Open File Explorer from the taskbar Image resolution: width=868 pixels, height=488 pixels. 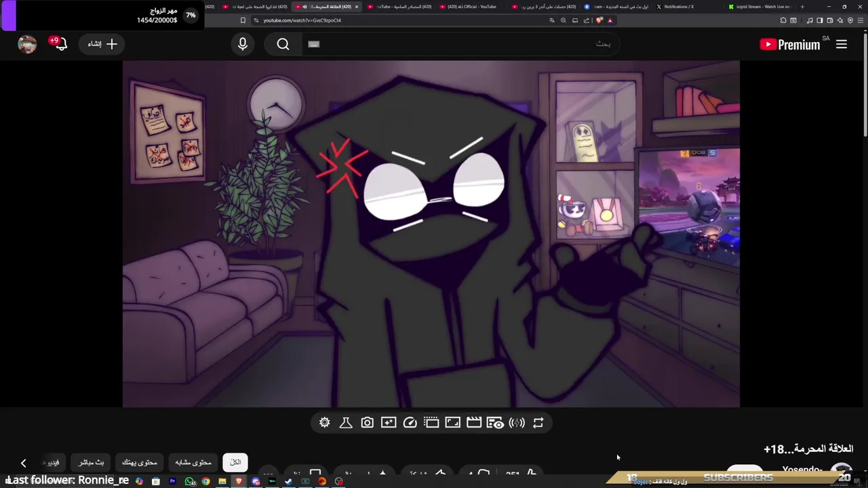[x=222, y=481]
